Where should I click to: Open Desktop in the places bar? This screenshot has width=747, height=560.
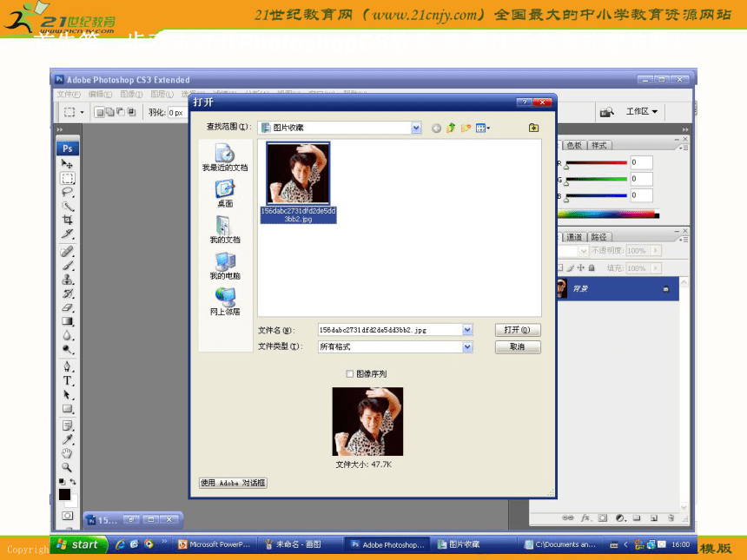[225, 194]
